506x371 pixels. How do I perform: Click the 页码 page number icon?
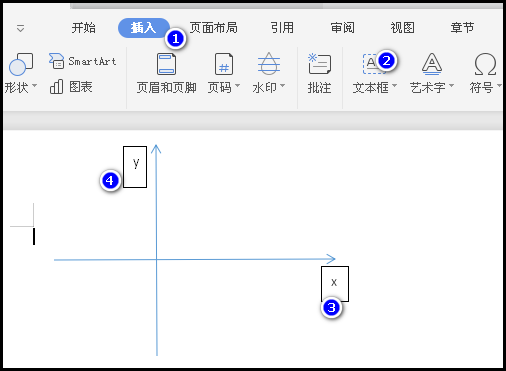point(224,64)
